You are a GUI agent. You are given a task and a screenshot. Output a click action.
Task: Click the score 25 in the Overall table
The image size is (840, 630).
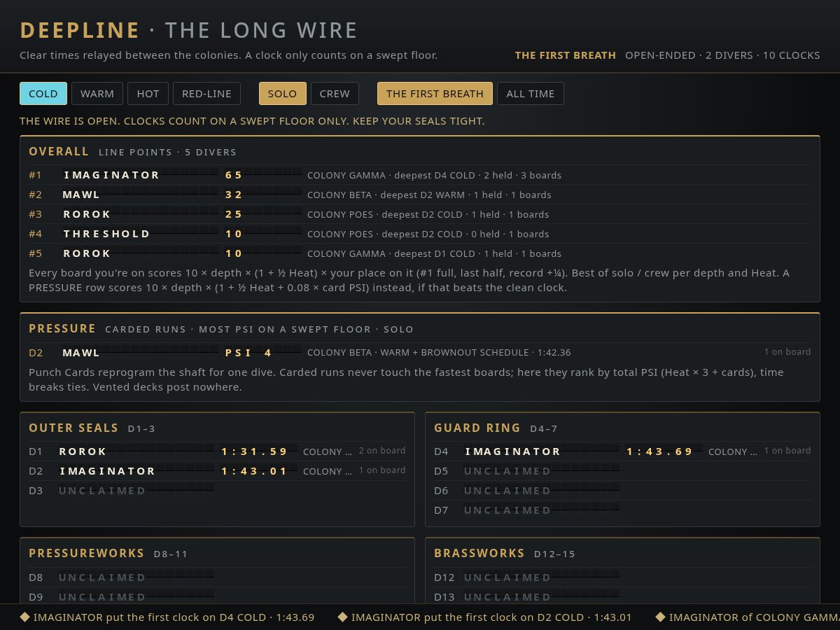pyautogui.click(x=234, y=214)
